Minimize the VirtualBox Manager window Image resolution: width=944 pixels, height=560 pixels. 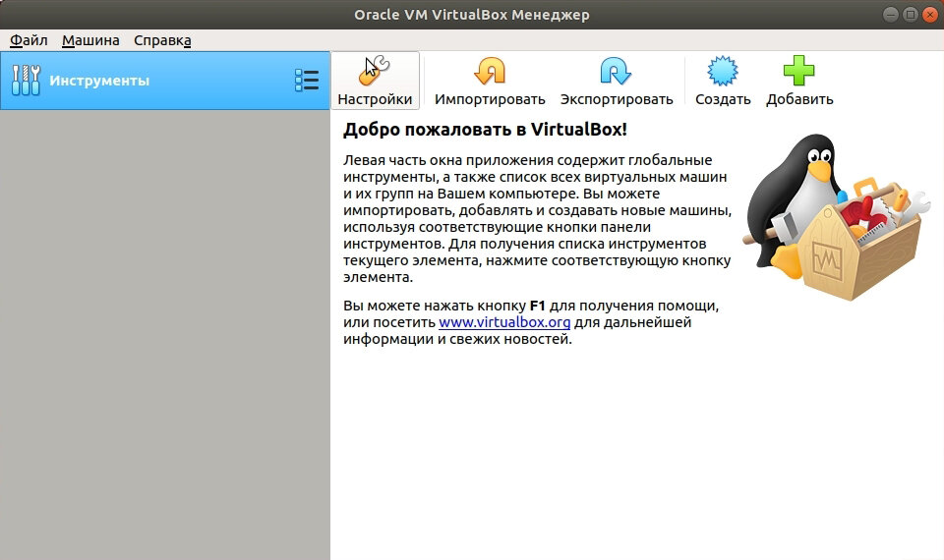(891, 15)
